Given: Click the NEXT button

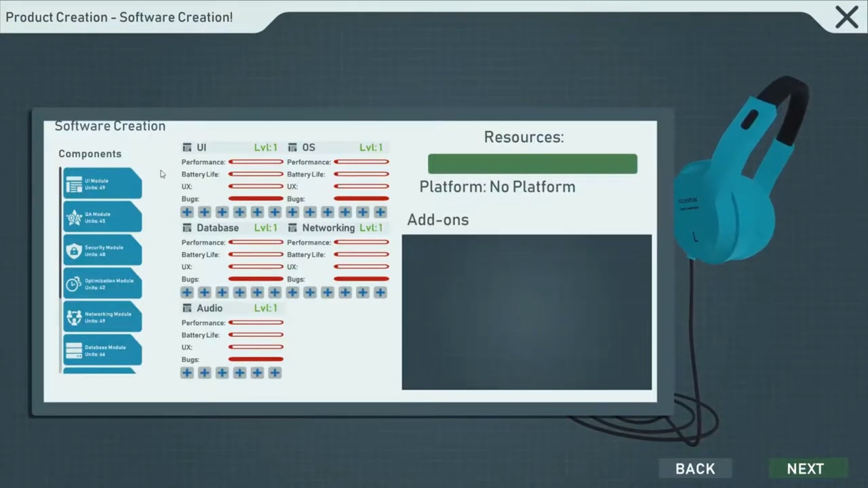Looking at the screenshot, I should click(x=806, y=468).
